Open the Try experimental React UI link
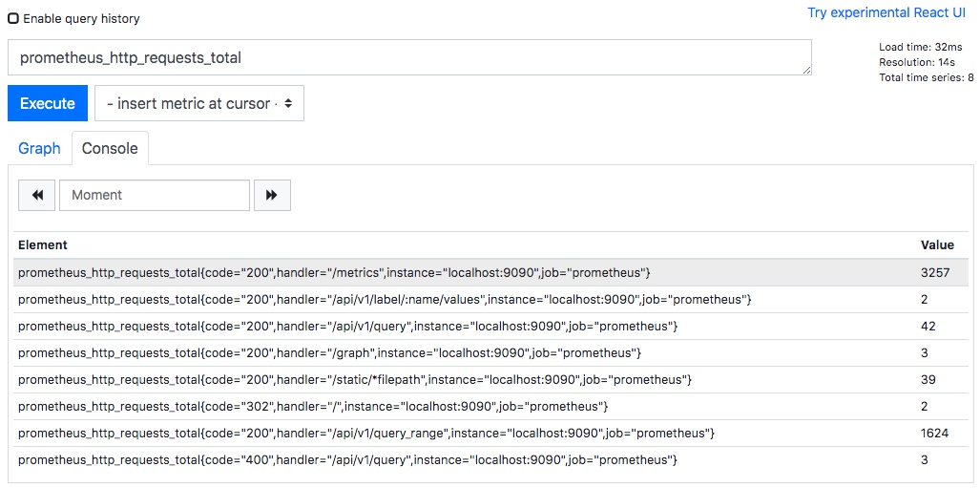 coord(886,12)
